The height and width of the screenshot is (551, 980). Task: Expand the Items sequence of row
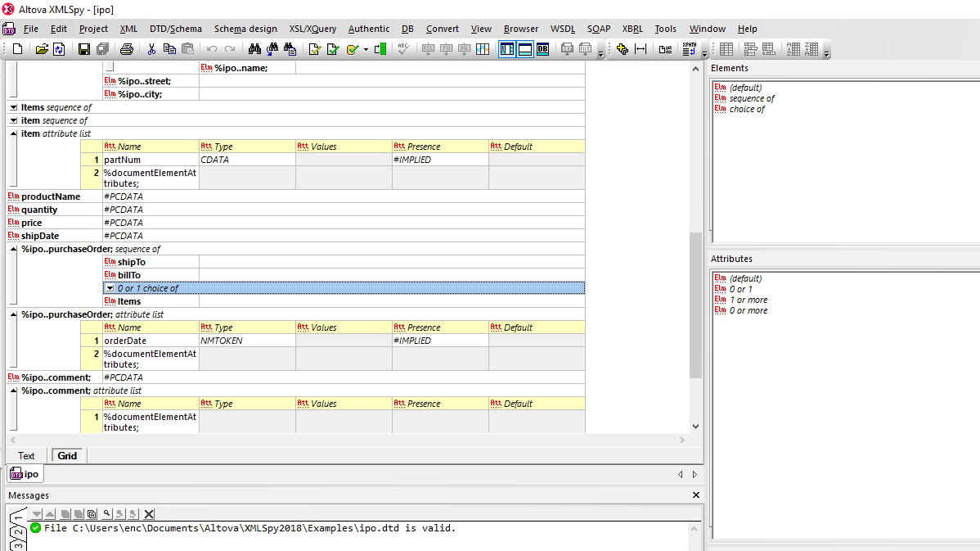13,107
